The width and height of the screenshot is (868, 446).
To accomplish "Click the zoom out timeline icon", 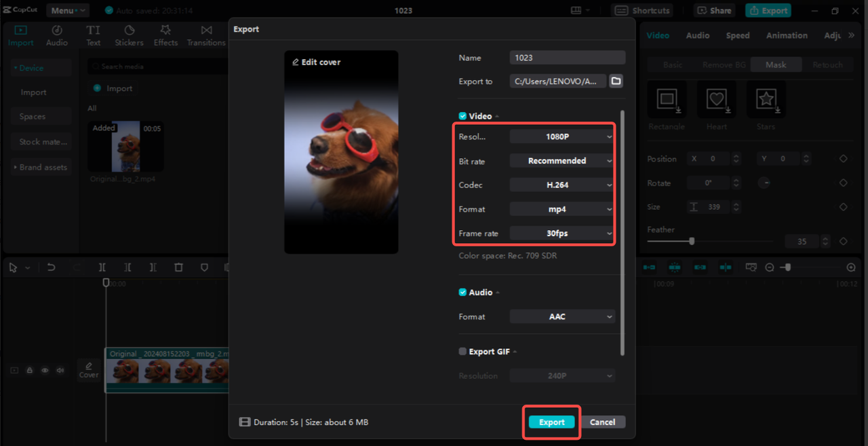I will tap(770, 267).
